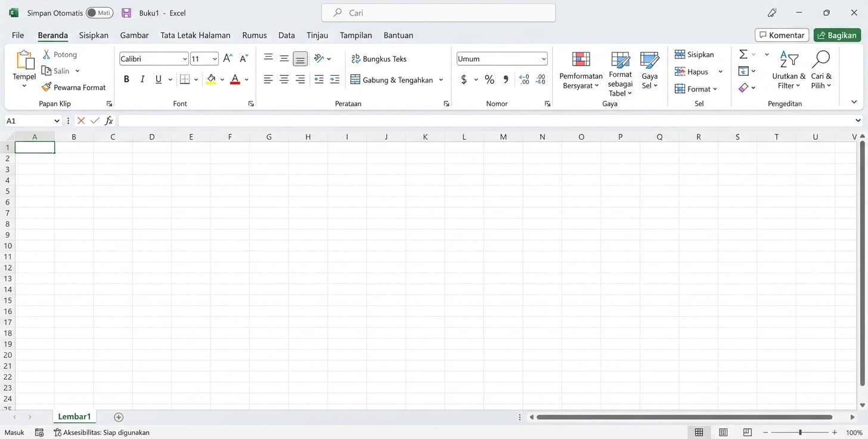Open Pemformatan Bersyarat options
Viewport: 868px width, 439px height.
coord(581,70)
